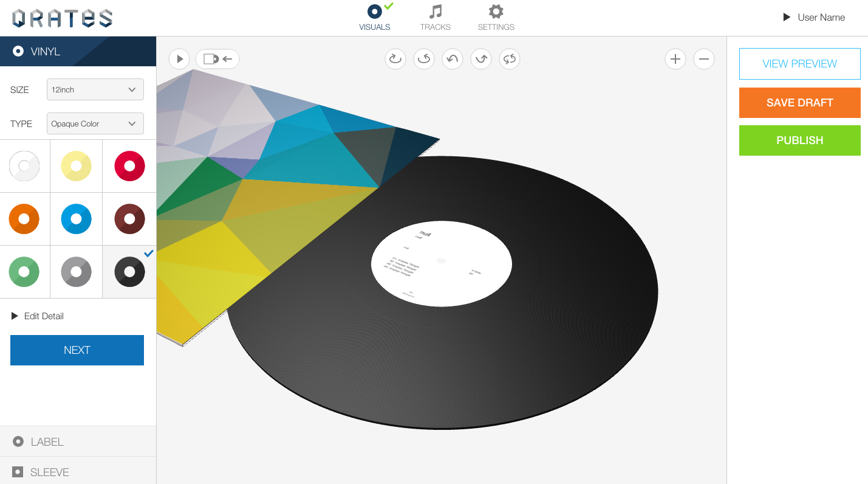Open the TYPE dropdown showing Opaque Color
Viewport: 868px width, 484px height.
pos(95,123)
